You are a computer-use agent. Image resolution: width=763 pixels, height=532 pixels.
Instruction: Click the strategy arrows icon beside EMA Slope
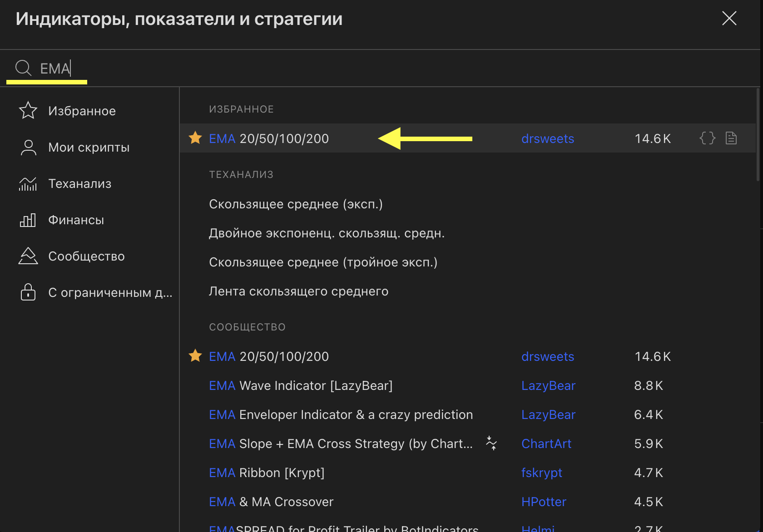coord(491,443)
